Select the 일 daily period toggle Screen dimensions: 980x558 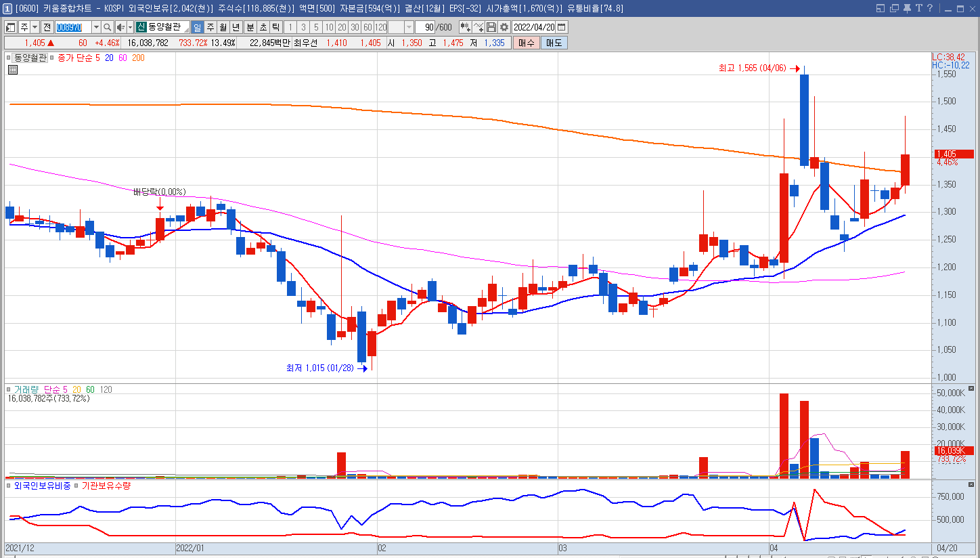[198, 27]
